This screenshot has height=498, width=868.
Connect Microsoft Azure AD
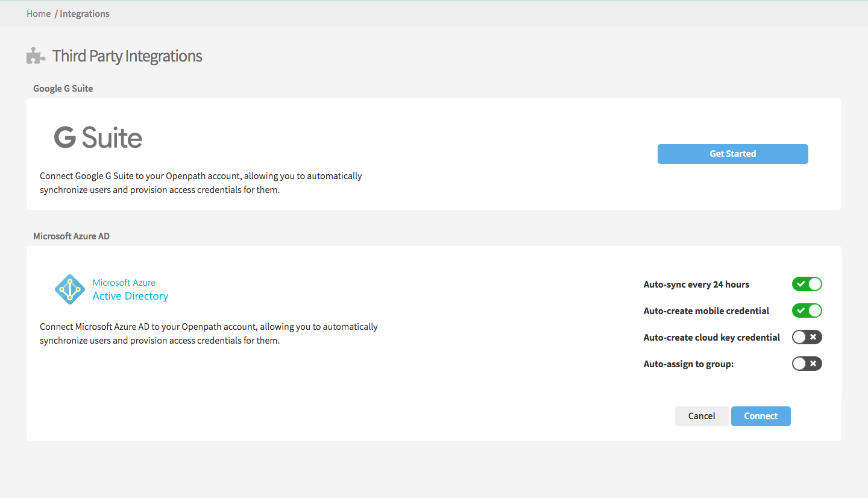(761, 416)
